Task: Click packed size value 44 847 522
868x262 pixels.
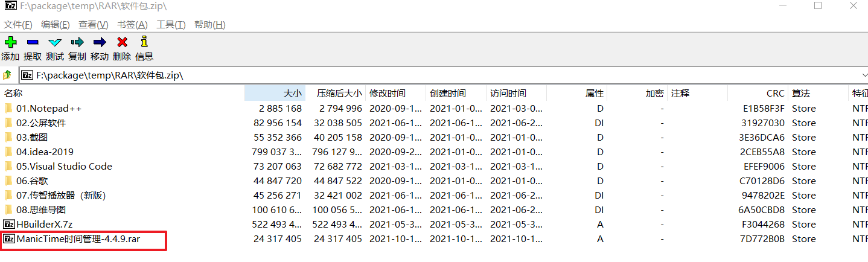Action: tap(338, 181)
